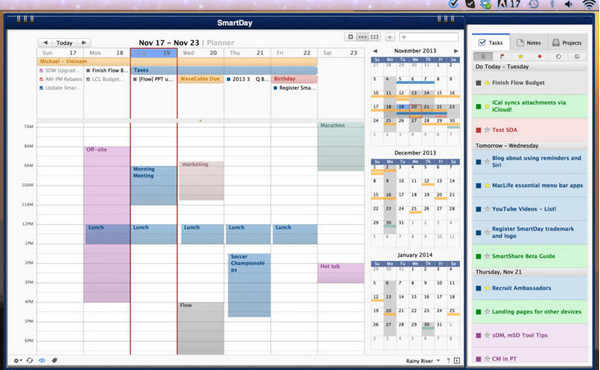The height and width of the screenshot is (370, 600).
Task: Filter tasks by red dot icon
Action: pyautogui.click(x=540, y=56)
